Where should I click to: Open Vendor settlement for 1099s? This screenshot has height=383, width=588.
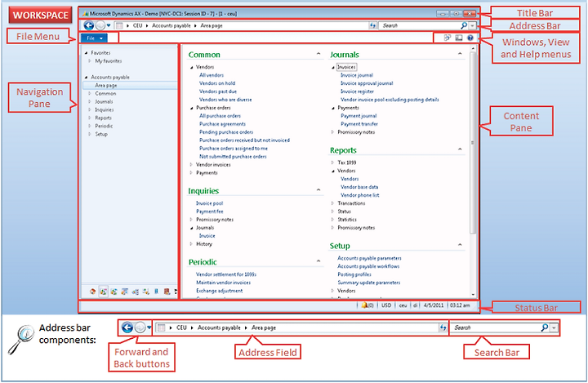coord(226,274)
